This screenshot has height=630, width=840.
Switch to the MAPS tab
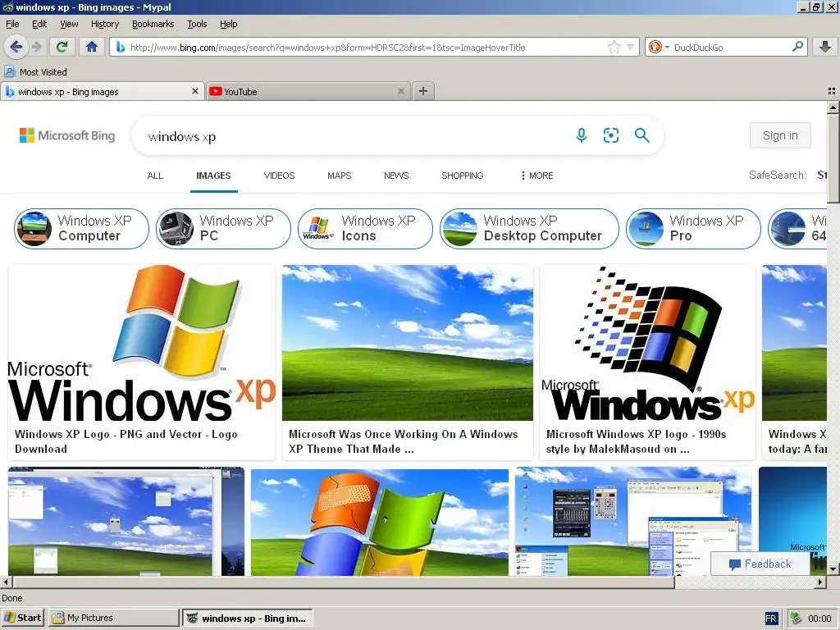(339, 176)
